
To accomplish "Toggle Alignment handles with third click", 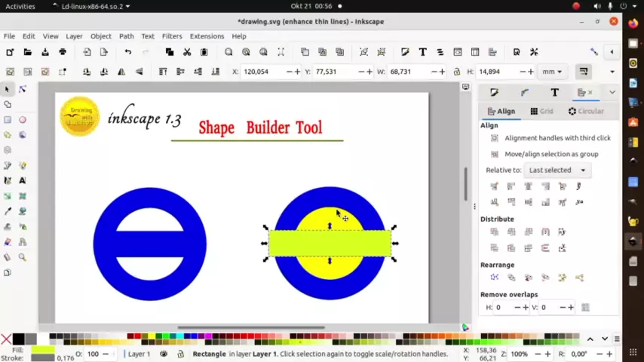I will point(495,138).
